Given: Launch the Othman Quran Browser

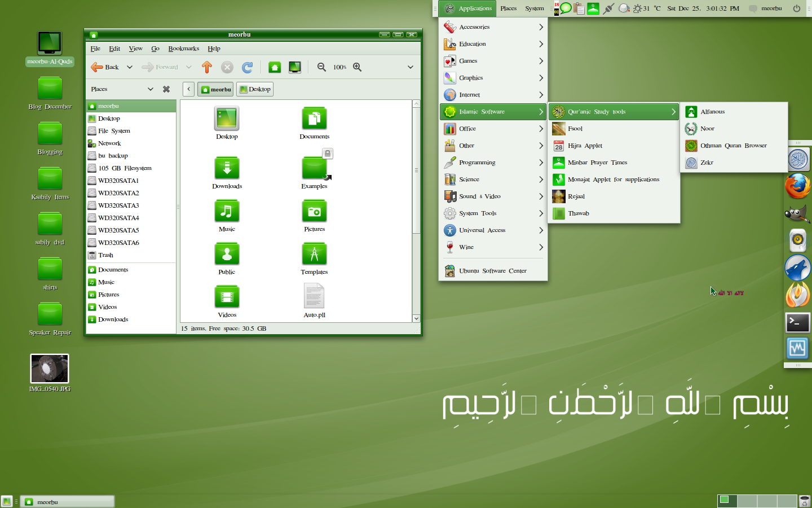Looking at the screenshot, I should pyautogui.click(x=734, y=146).
